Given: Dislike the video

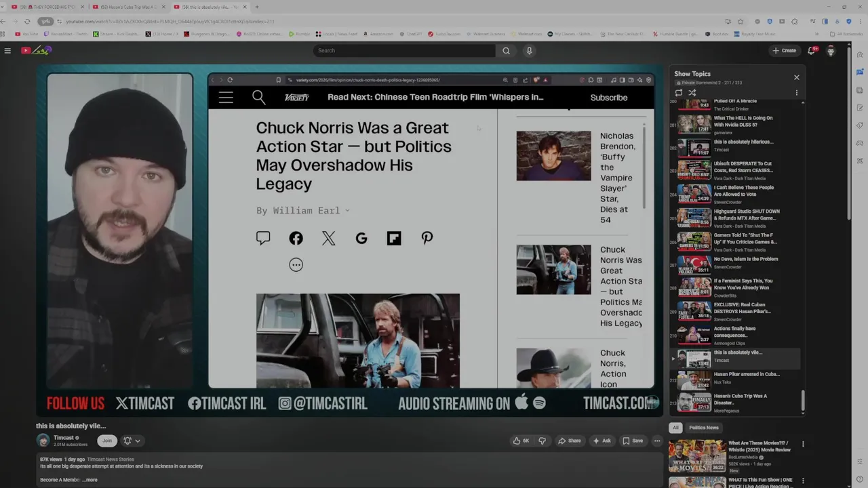Looking at the screenshot, I should coord(542,441).
